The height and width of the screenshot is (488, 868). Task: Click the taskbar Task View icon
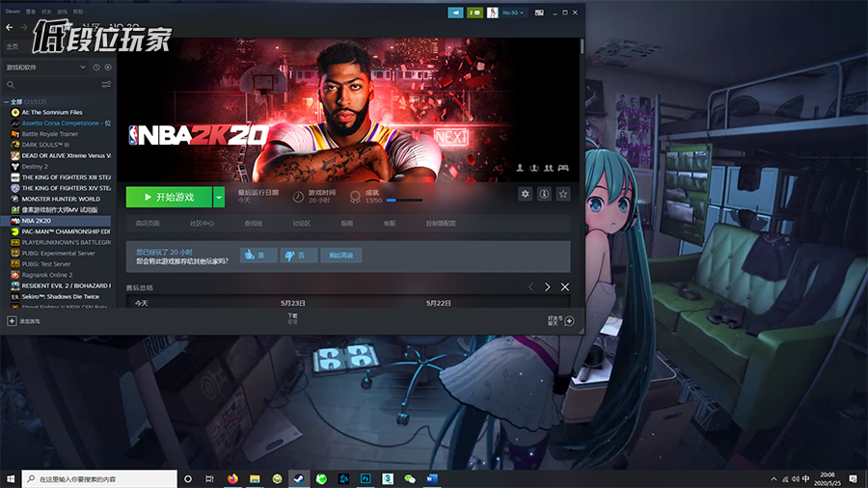point(209,478)
